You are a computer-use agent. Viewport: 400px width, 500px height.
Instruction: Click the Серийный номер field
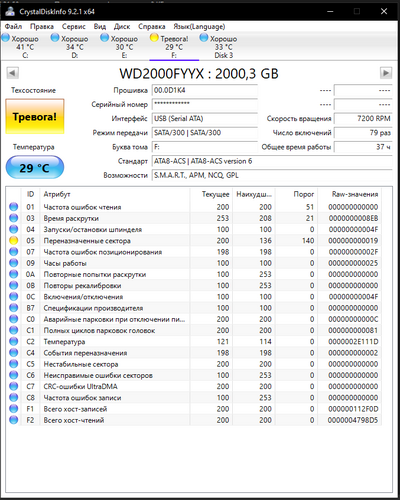205,104
